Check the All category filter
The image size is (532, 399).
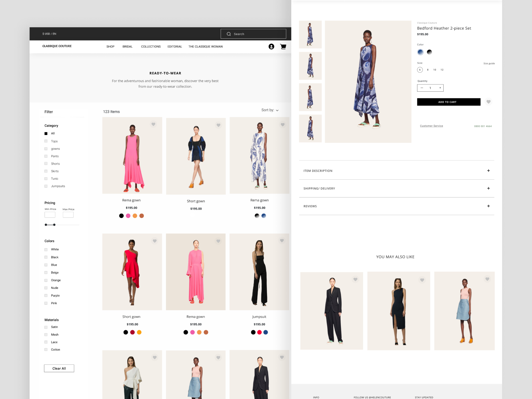click(46, 134)
